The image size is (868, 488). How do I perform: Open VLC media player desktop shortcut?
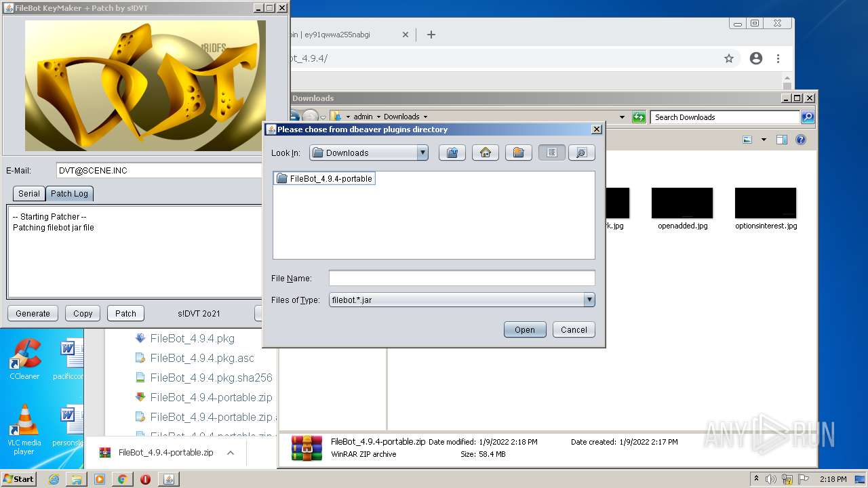tap(24, 430)
